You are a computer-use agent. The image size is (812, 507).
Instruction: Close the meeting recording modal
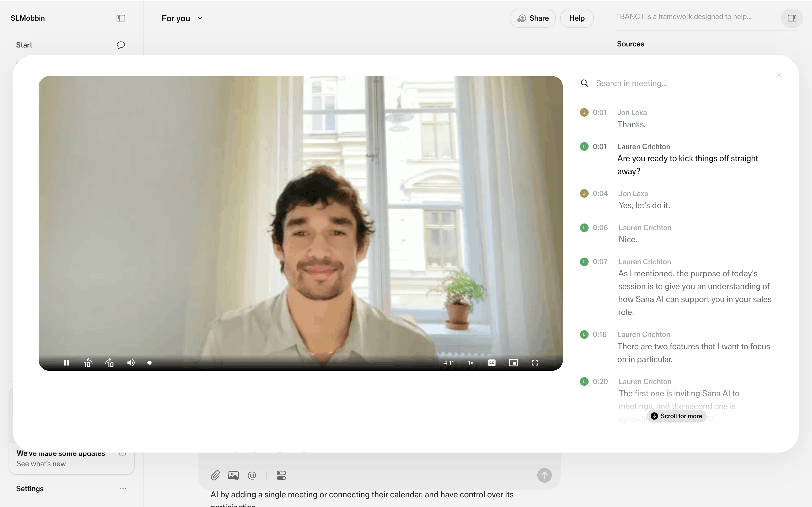[778, 75]
